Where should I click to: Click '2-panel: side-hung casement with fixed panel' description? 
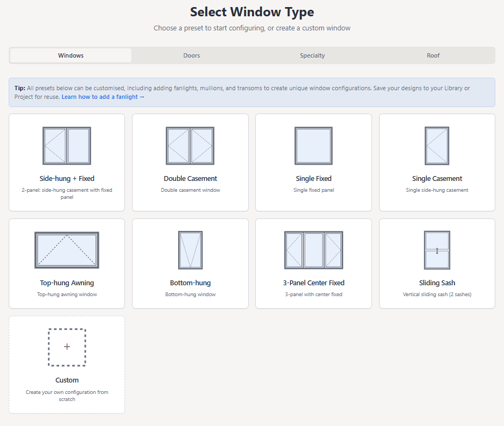[x=67, y=193]
